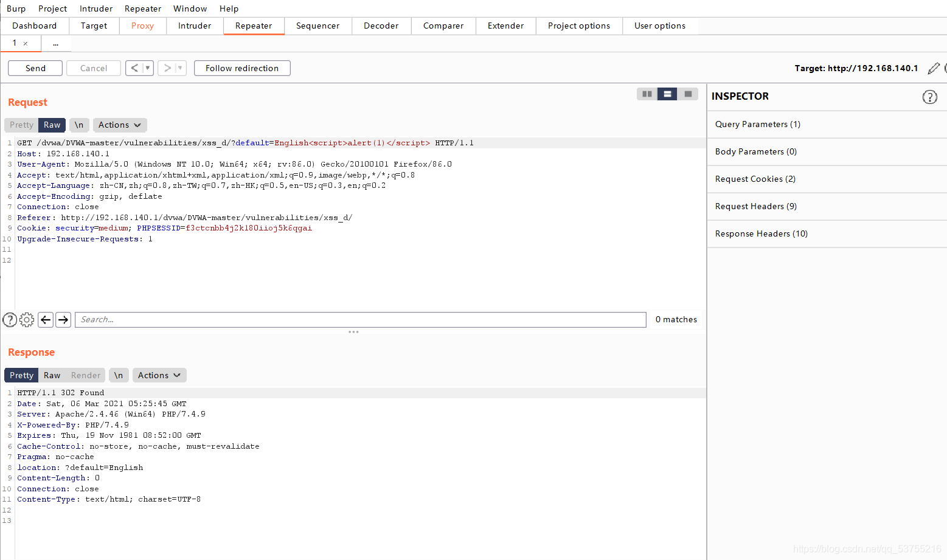Click Follow redirection button
The height and width of the screenshot is (560, 947).
coord(242,68)
